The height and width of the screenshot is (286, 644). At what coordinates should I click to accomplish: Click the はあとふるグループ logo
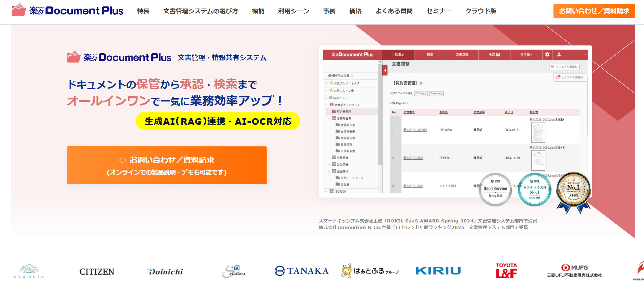370,271
